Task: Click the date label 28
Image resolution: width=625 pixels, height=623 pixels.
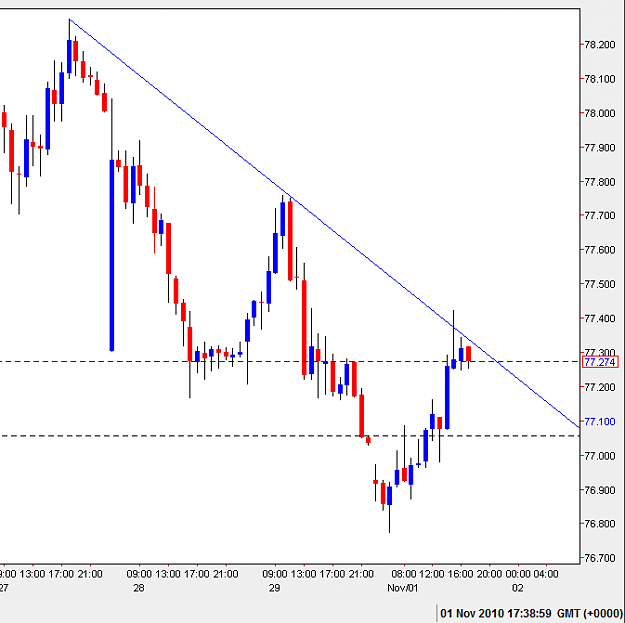Action: click(139, 588)
